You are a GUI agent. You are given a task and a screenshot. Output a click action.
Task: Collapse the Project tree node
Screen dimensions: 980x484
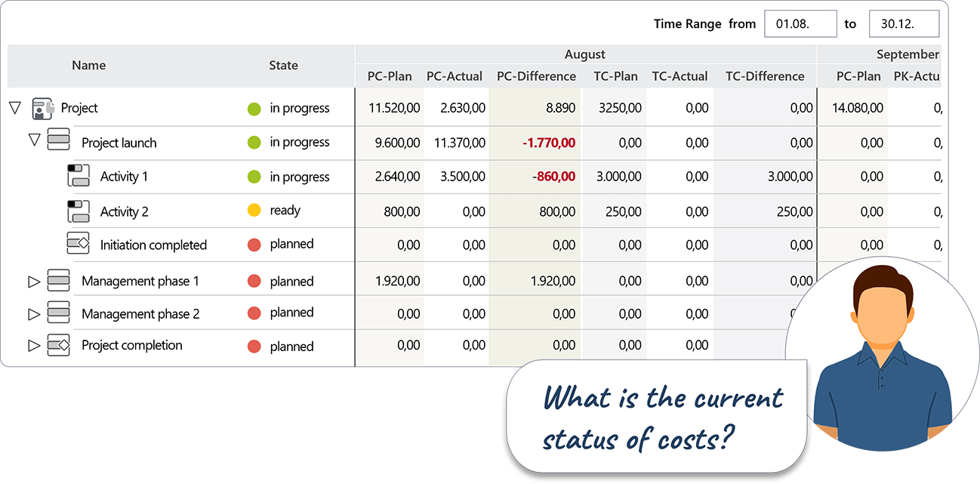pos(14,108)
